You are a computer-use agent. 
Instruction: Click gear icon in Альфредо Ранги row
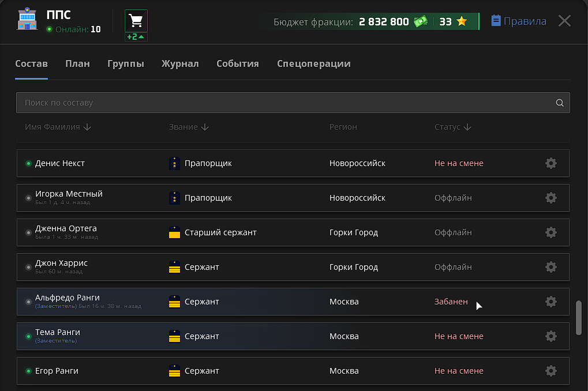[551, 302]
